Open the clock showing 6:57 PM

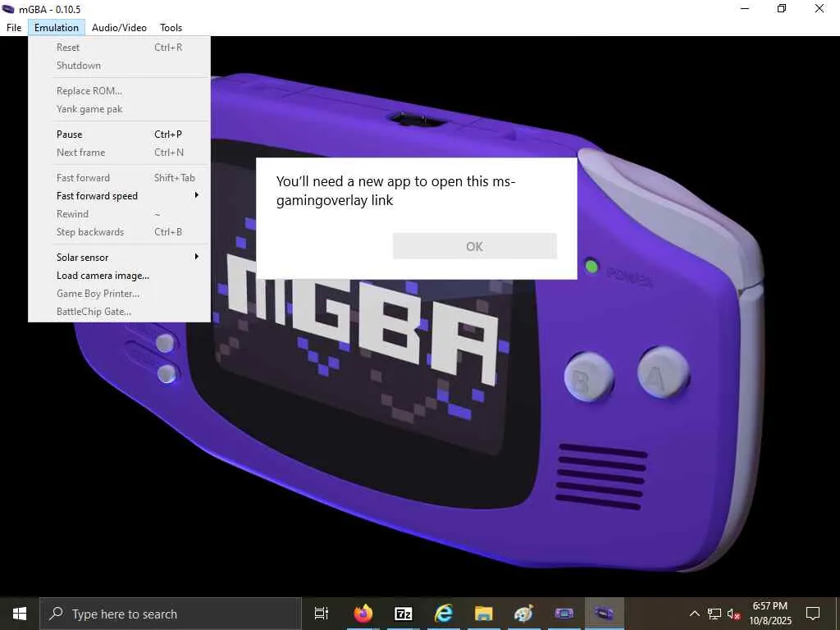(x=770, y=614)
